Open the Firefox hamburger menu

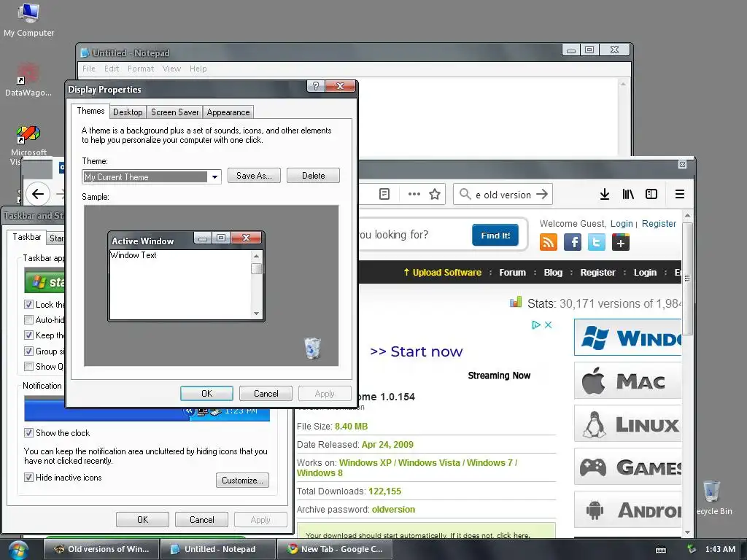pos(680,194)
